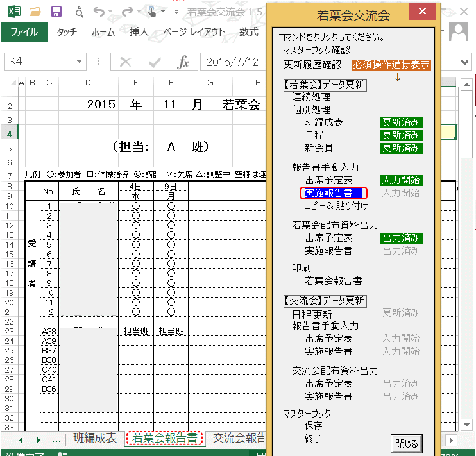Open print preview icon in quick access toolbar
The width and height of the screenshot is (476, 456).
pyautogui.click(x=78, y=12)
